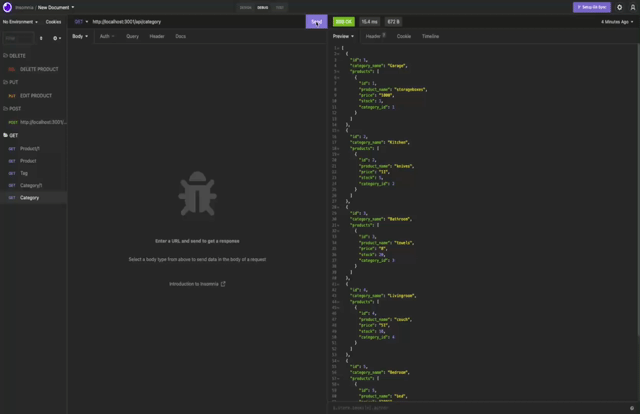The width and height of the screenshot is (640, 414).
Task: Select the Category/1 GET request
Action: [x=33, y=185]
